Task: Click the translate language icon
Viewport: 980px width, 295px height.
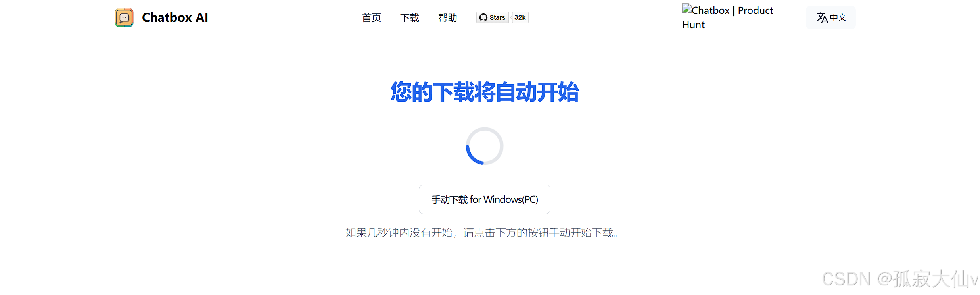Action: (x=822, y=17)
